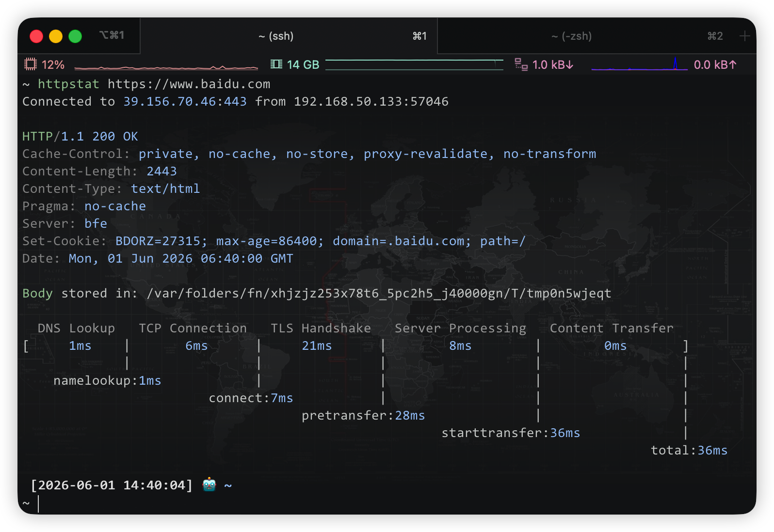Click the Content-Type value text/html
This screenshot has width=774, height=532.
pos(165,188)
